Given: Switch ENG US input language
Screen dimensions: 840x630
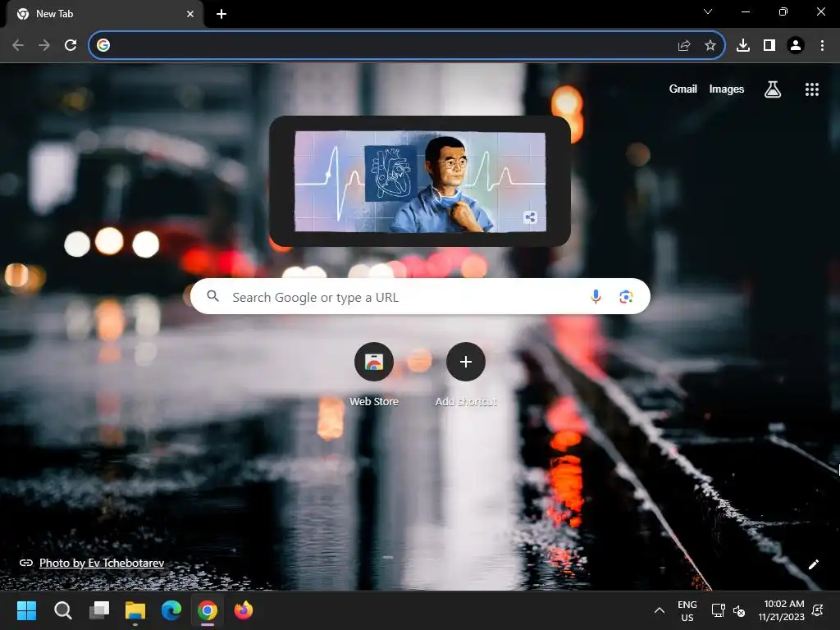Looking at the screenshot, I should pyautogui.click(x=687, y=610).
